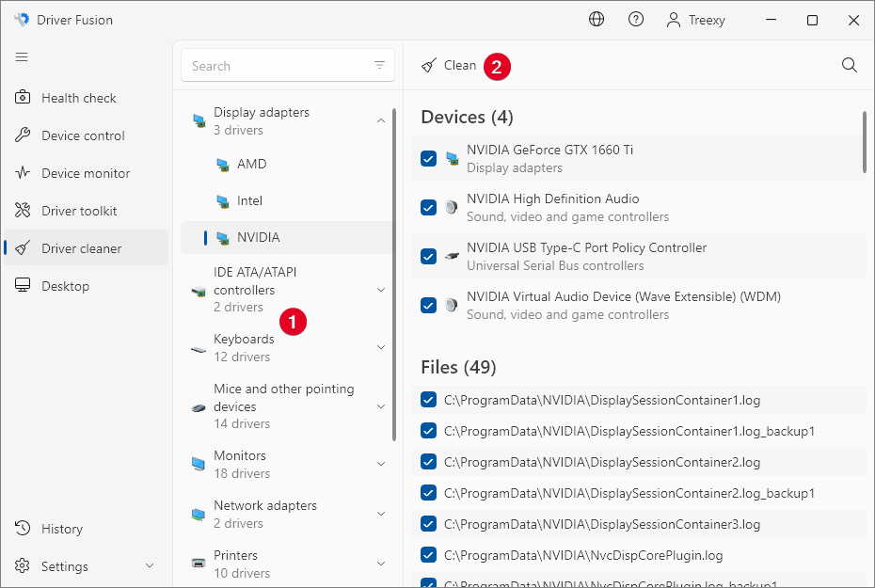The width and height of the screenshot is (875, 588).
Task: Open History page
Action: pos(86,529)
